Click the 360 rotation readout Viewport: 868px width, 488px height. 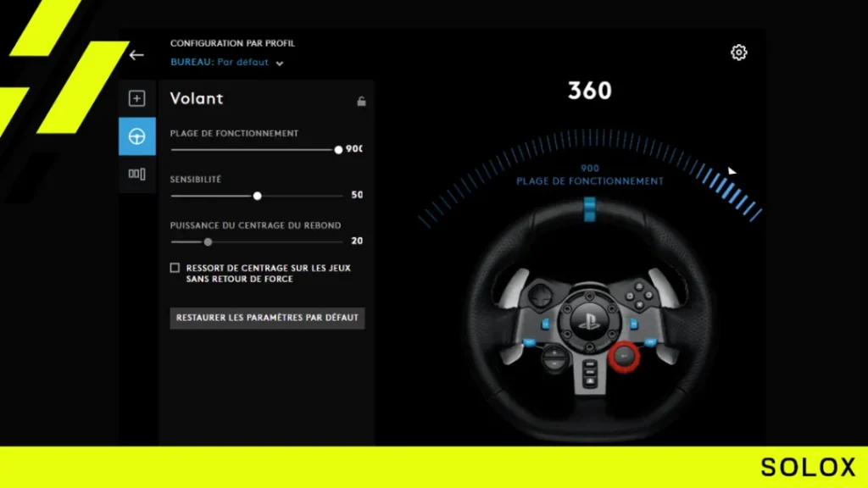(x=590, y=91)
